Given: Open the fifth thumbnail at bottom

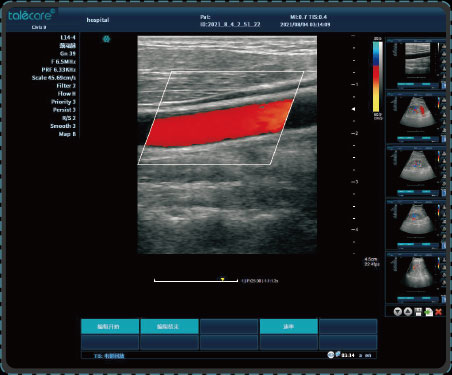Looking at the screenshot, I should 416,278.
